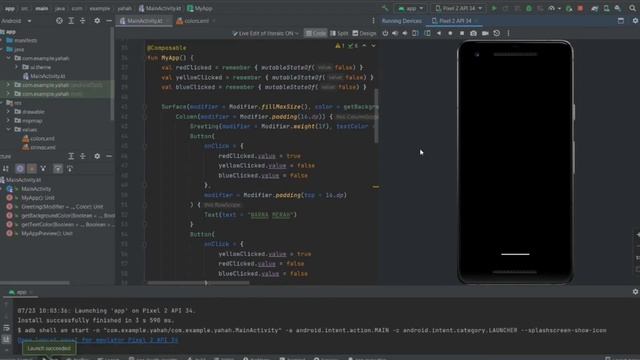Click the emulator volume down icon
This screenshot has height=360, width=640.
(x=405, y=33)
